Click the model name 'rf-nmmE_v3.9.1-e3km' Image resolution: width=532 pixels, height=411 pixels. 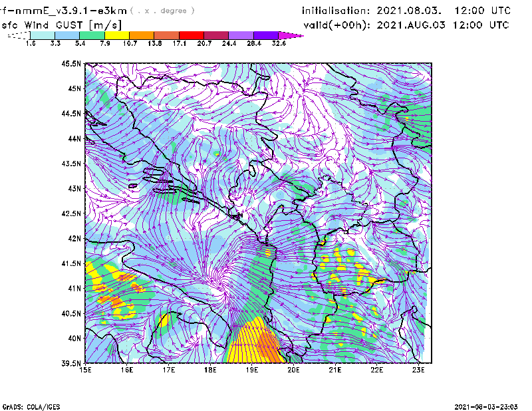pos(63,11)
